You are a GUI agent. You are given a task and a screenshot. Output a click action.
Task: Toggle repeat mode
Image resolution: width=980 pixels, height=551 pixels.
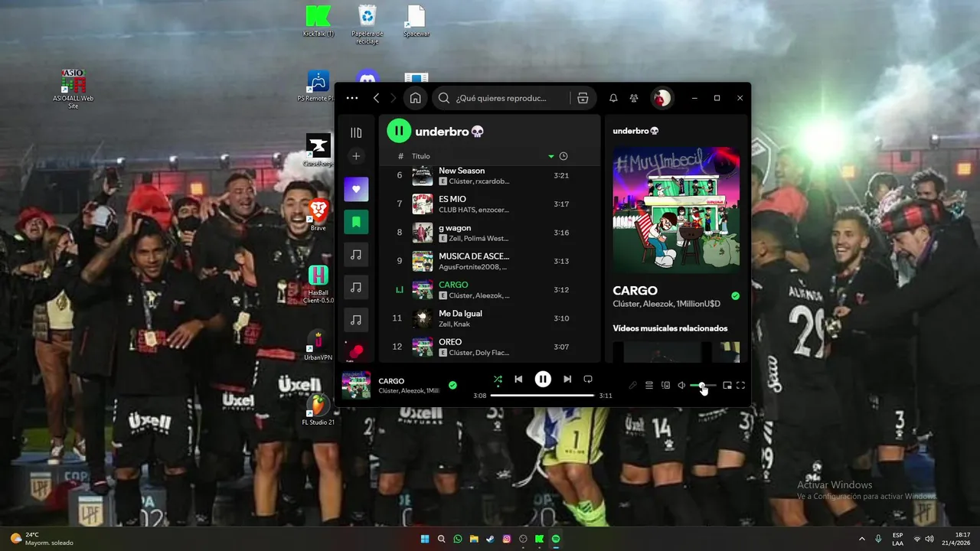tap(588, 379)
